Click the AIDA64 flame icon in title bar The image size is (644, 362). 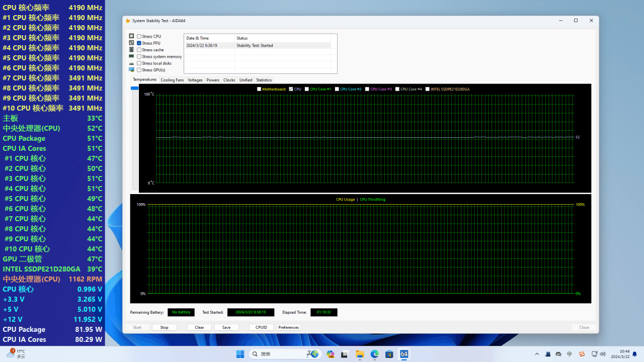pos(128,21)
